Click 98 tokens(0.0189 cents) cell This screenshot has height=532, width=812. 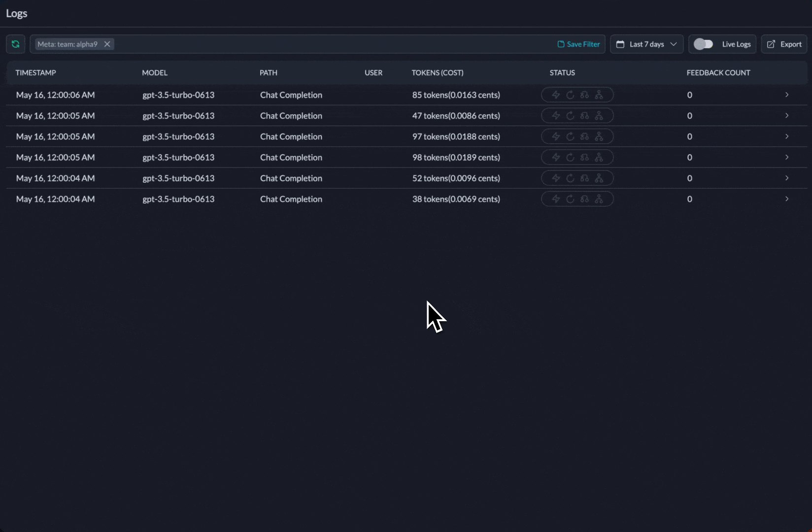[456, 157]
